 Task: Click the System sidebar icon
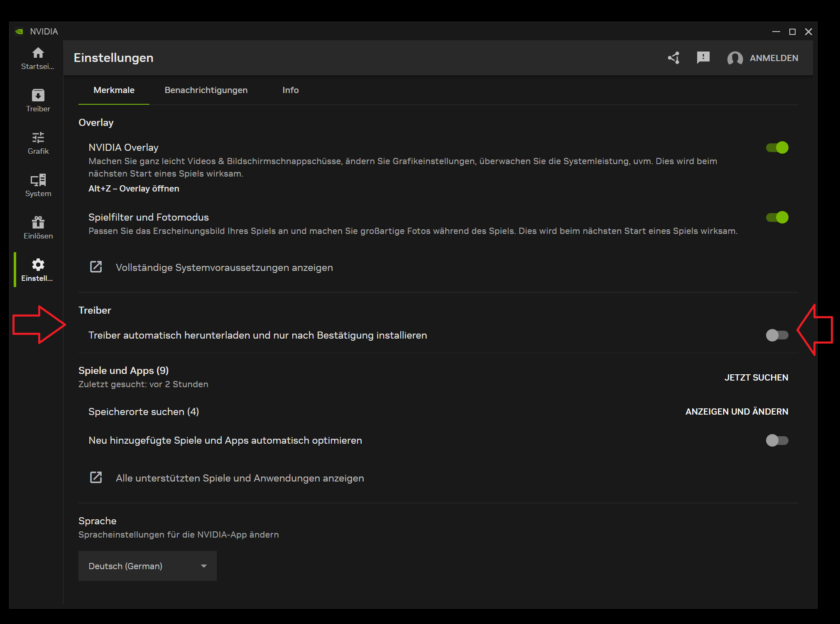(x=38, y=184)
